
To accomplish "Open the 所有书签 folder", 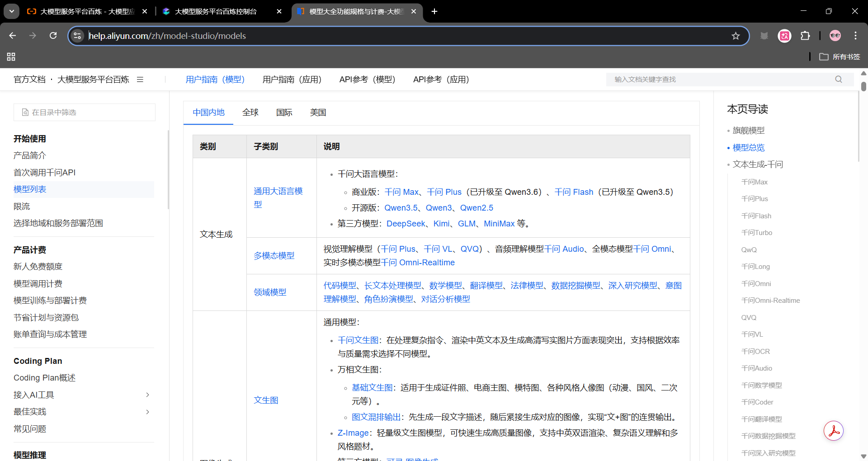I will tap(840, 56).
